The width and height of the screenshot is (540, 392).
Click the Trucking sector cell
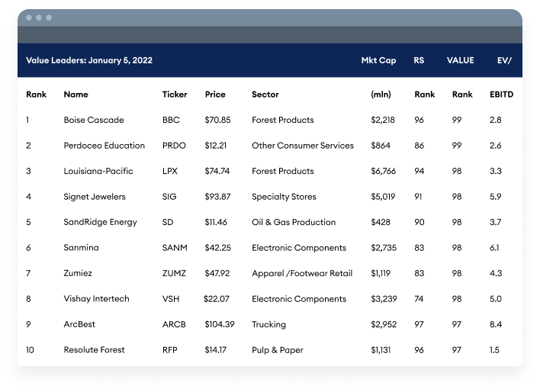(x=268, y=324)
